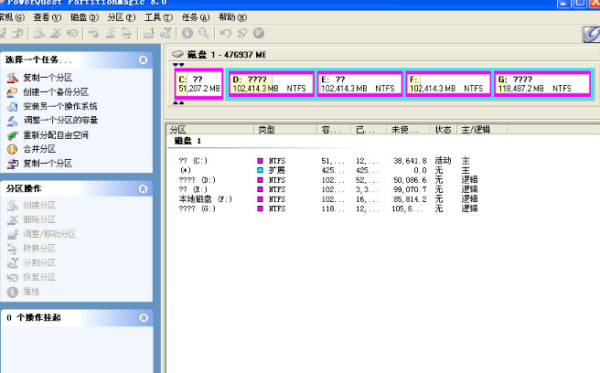Click the toolbar icon just left of the info circle
The height and width of the screenshot is (373, 600).
(x=165, y=33)
